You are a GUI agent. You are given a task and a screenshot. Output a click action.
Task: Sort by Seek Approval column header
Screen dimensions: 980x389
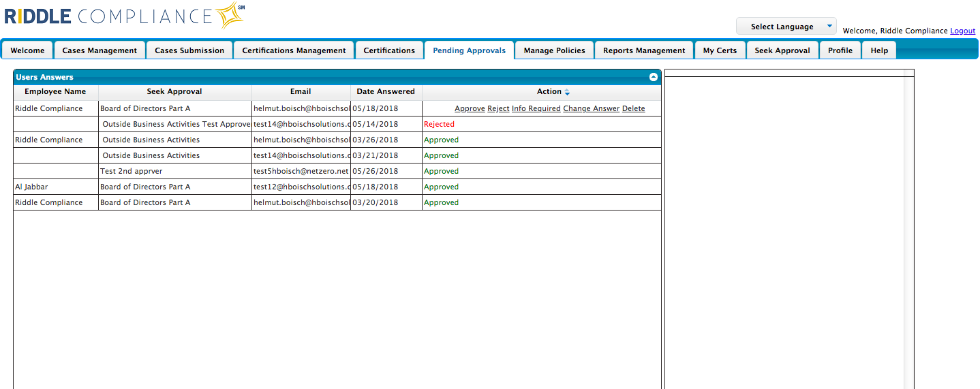coord(175,92)
